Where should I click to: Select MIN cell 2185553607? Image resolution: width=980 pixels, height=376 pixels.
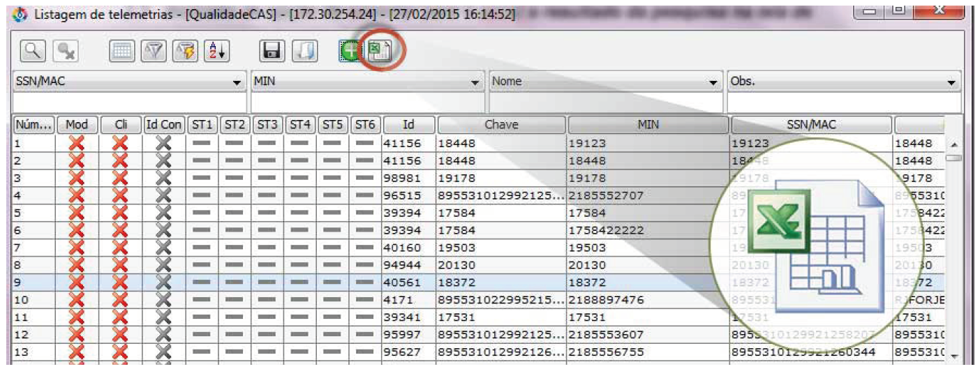[x=648, y=335]
